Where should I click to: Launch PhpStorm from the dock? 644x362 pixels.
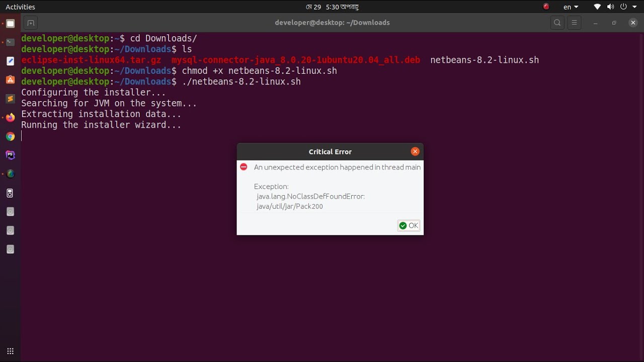tap(10, 155)
